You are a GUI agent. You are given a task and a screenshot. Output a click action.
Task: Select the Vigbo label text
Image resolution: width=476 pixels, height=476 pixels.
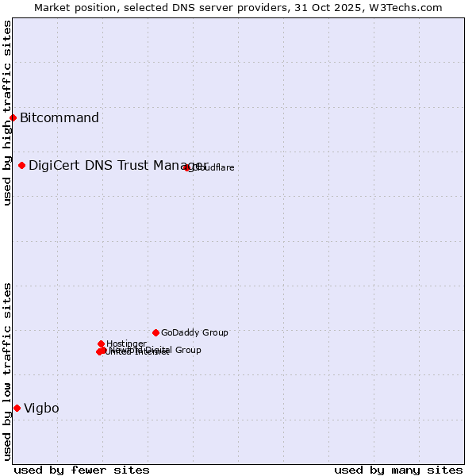pos(41,408)
